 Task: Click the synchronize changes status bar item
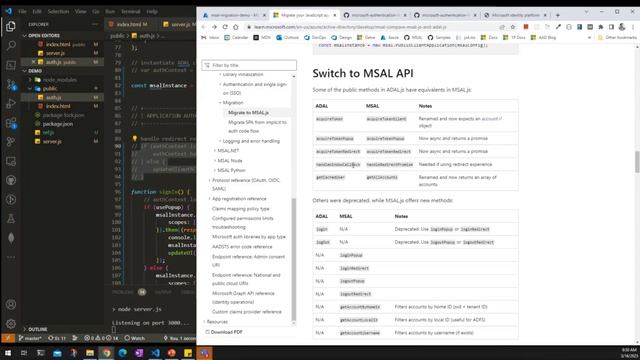coord(57,338)
